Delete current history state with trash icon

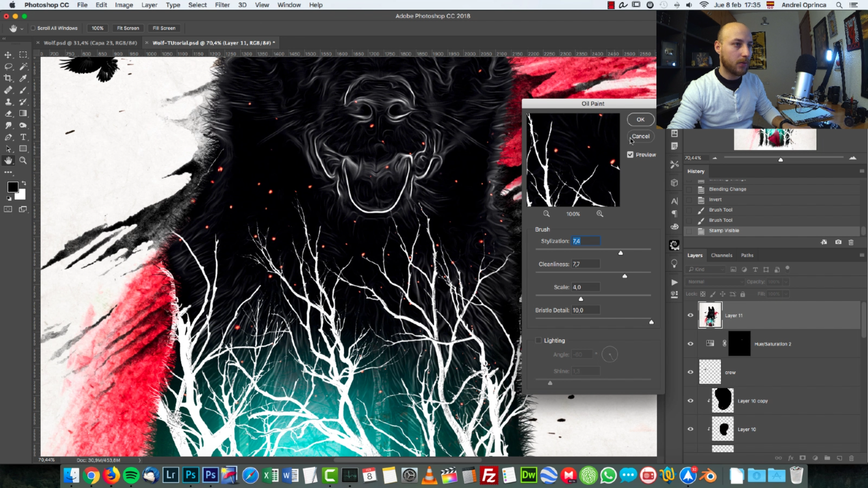(851, 242)
